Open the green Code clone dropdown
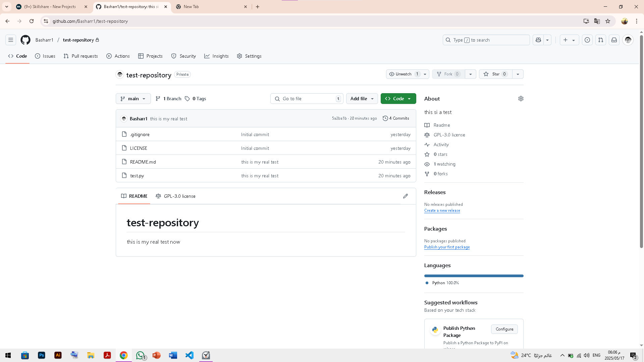 pos(398,99)
